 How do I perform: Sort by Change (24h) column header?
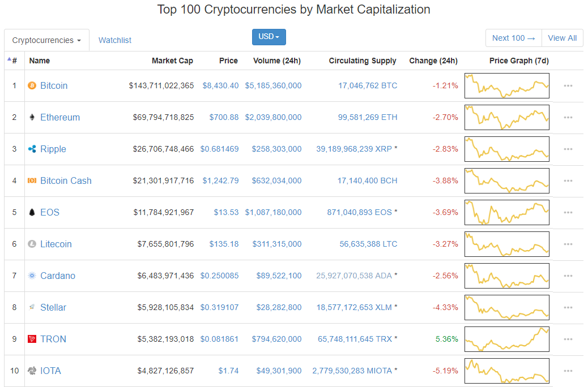click(x=433, y=61)
